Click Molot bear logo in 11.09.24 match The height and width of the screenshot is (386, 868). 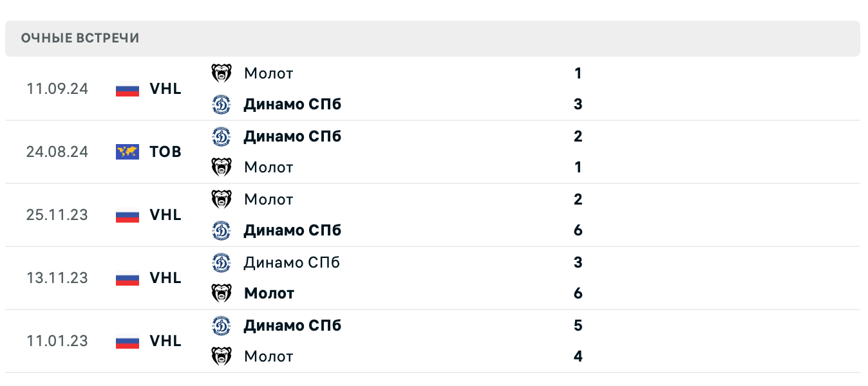[x=221, y=73]
